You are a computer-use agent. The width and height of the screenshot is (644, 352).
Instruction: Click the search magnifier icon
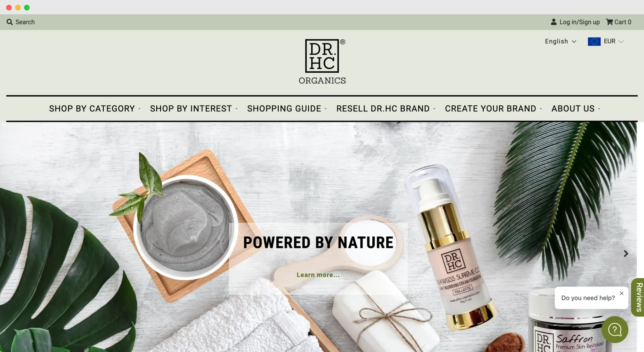tap(10, 22)
